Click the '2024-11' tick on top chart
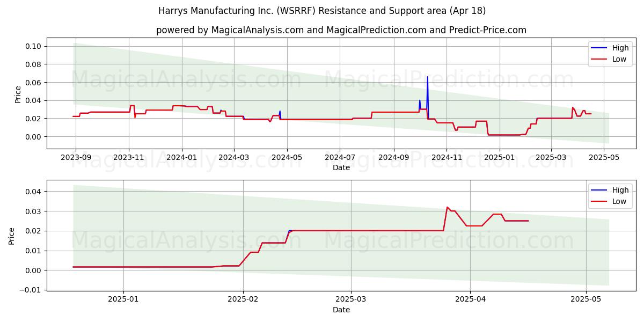Screen dimensions: 644x322 (x=447, y=157)
